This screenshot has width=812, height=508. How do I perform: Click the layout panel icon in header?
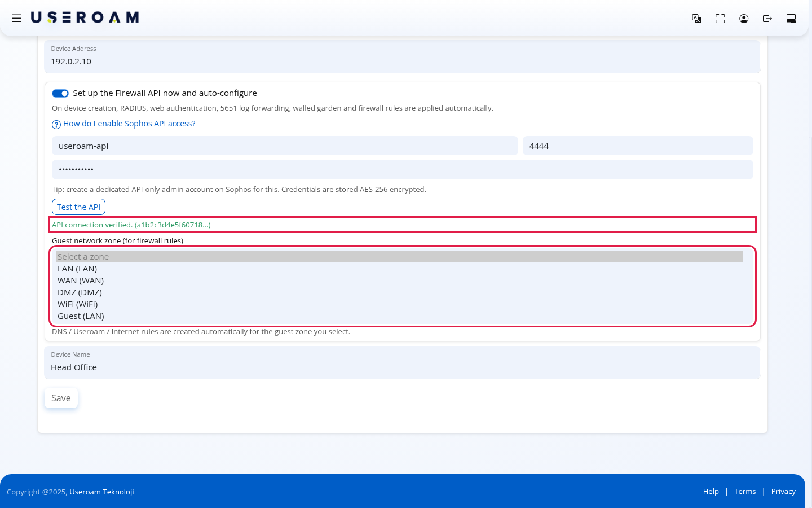(x=791, y=19)
